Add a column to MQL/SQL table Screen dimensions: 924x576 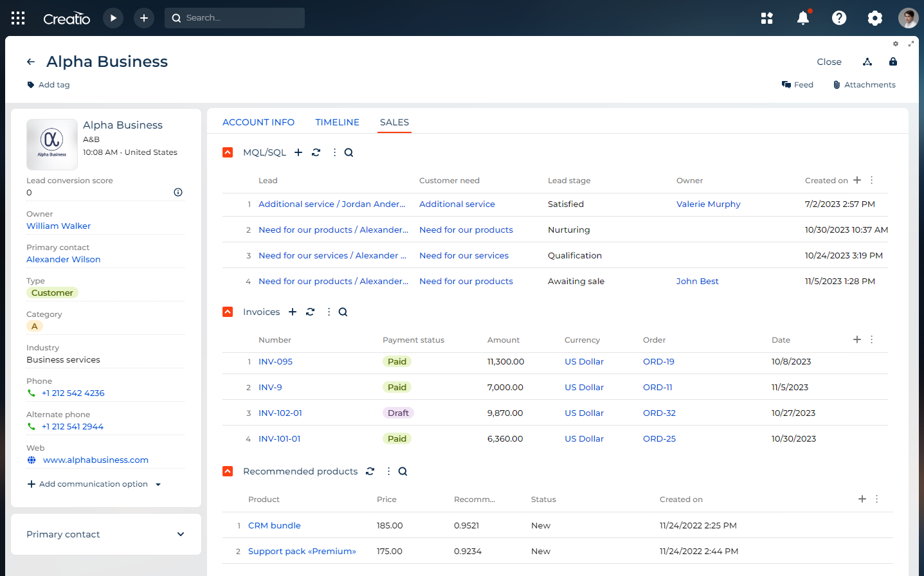pyautogui.click(x=857, y=180)
